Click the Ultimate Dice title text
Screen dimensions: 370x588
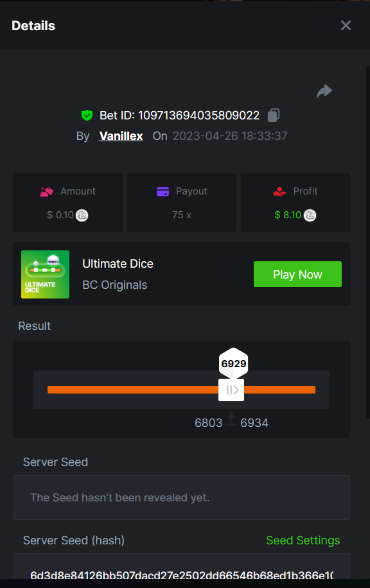pos(118,264)
